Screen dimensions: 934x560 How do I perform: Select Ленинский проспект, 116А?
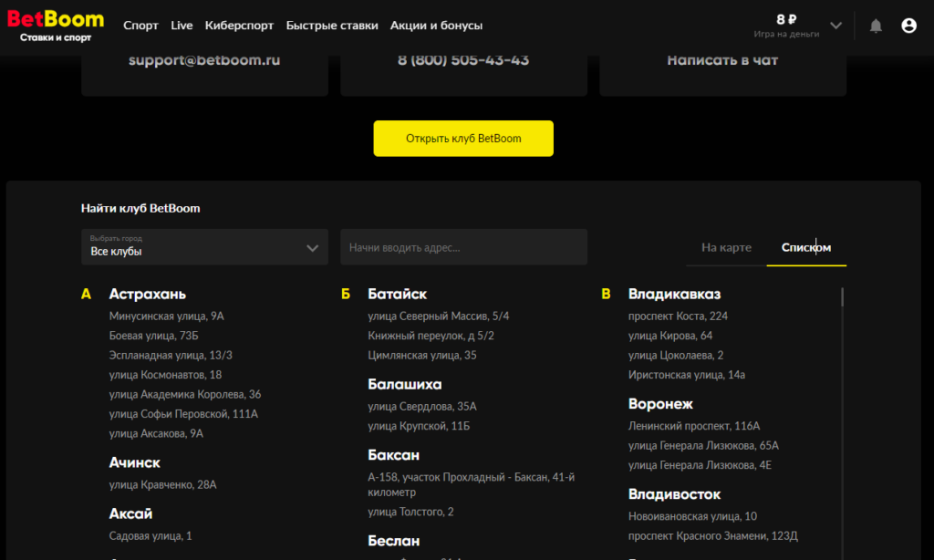[x=694, y=427]
